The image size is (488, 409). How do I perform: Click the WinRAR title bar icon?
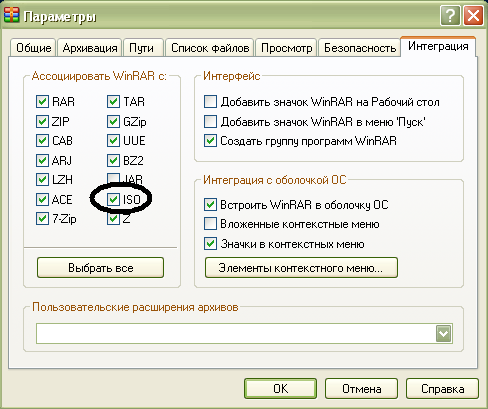[12, 15]
